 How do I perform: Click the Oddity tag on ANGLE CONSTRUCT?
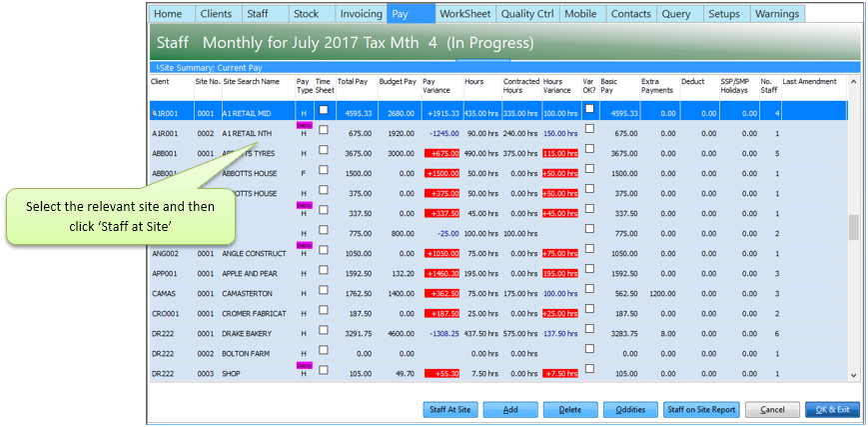coord(305,245)
